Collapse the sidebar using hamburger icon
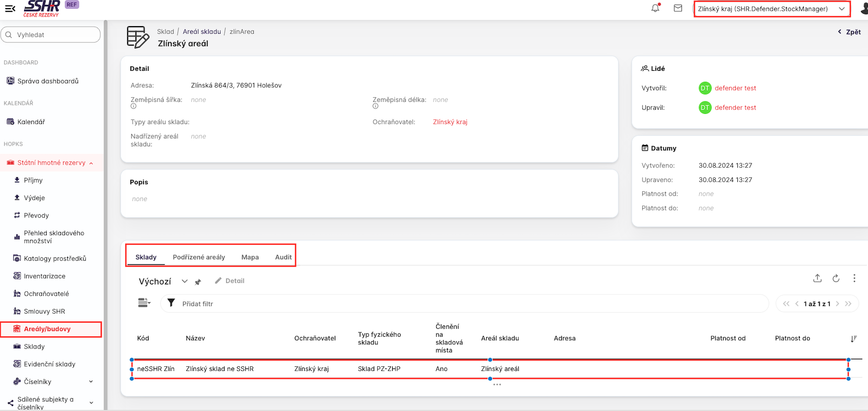 [x=10, y=8]
